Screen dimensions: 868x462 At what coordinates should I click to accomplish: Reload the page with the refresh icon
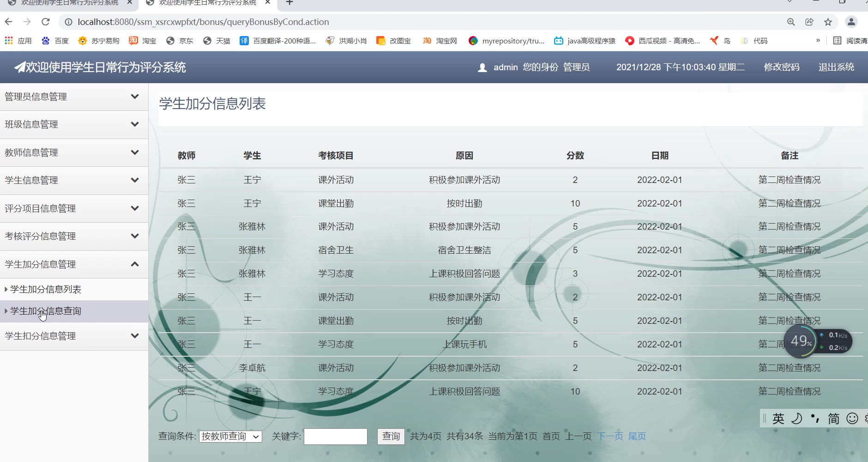coord(45,22)
